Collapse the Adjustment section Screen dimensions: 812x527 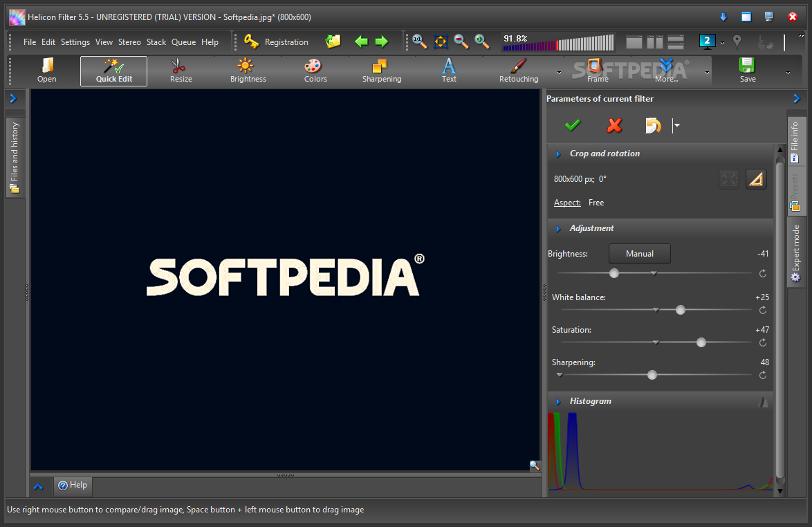tap(558, 229)
